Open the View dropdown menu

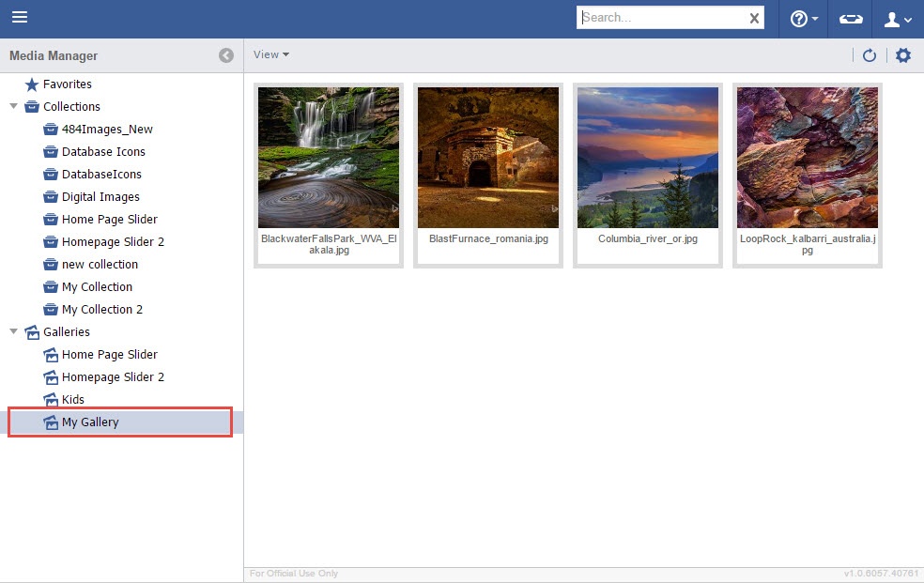tap(270, 54)
